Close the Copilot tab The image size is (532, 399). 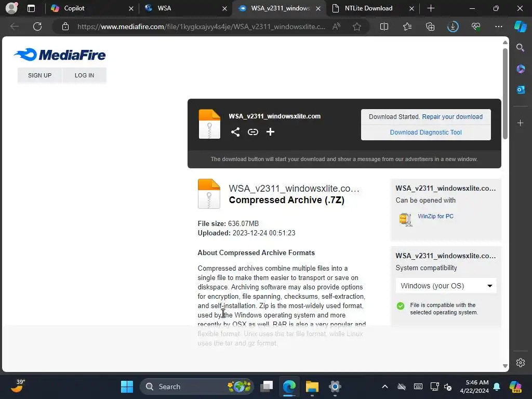tap(131, 8)
